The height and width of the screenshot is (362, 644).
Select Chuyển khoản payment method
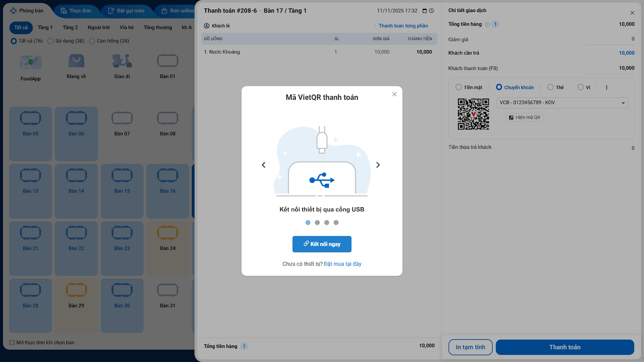point(499,87)
